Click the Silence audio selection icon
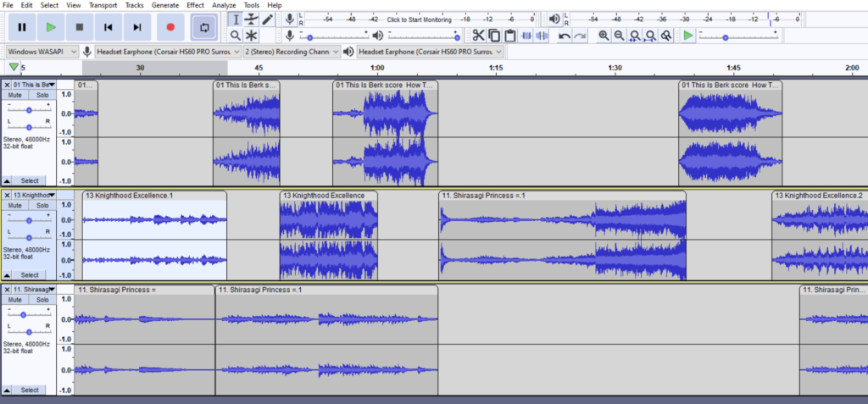This screenshot has width=868, height=404. [542, 36]
